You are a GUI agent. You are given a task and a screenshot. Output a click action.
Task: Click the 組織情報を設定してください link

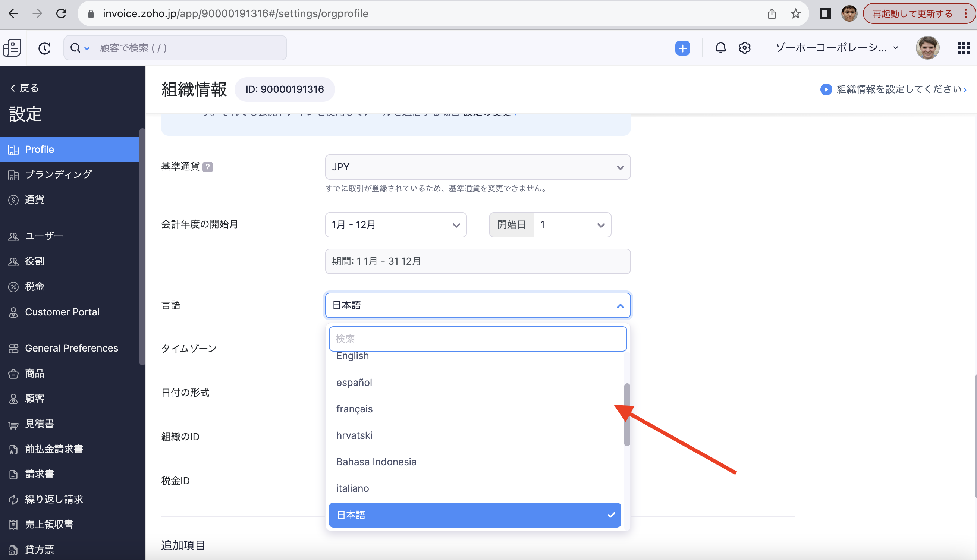pyautogui.click(x=899, y=89)
